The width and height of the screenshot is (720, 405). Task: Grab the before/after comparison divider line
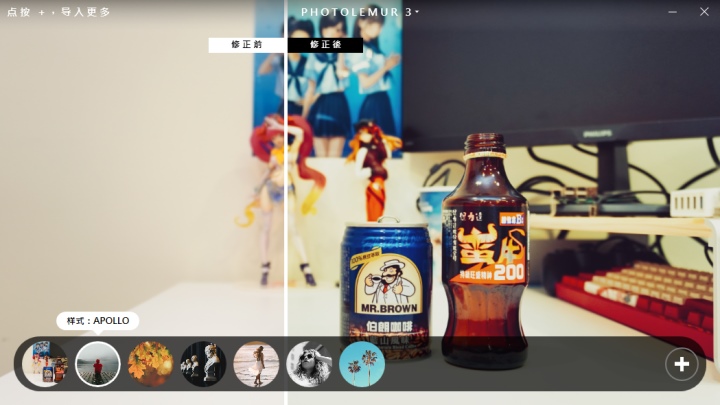point(286,202)
